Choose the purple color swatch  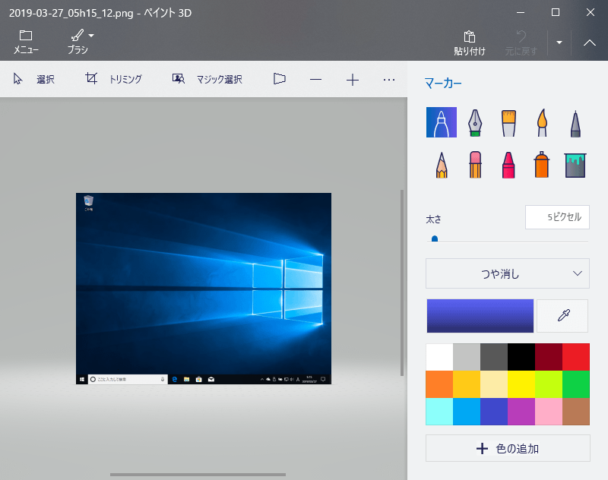tap(521, 411)
